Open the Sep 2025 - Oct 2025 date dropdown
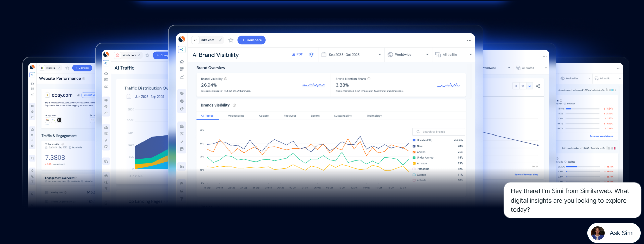 pos(351,55)
